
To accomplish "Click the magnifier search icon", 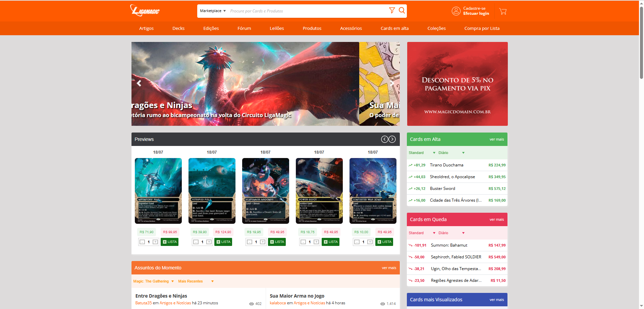I will 401,10.
